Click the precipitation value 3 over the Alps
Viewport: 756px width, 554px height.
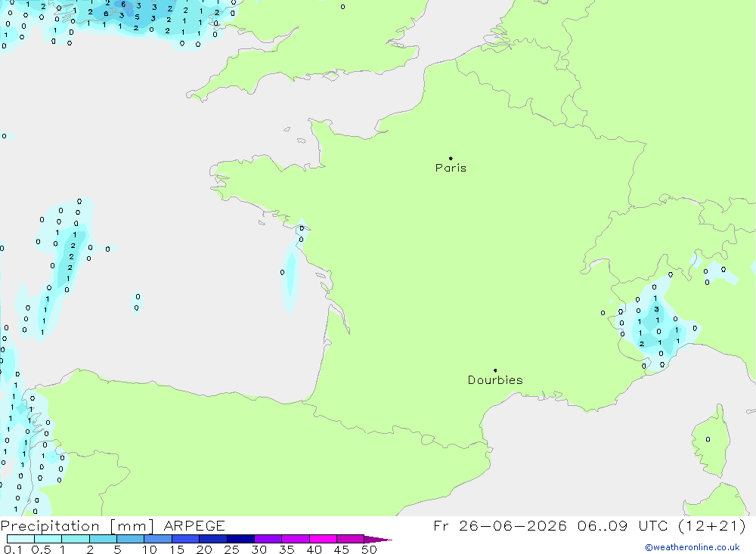point(656,309)
